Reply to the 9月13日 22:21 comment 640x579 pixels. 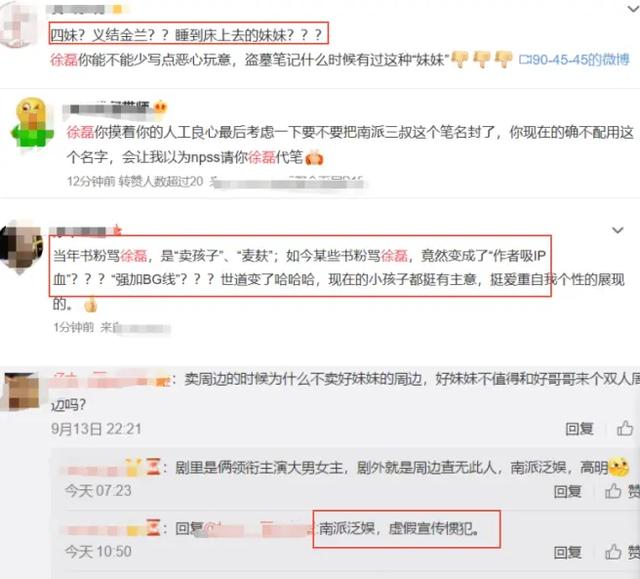579,429
